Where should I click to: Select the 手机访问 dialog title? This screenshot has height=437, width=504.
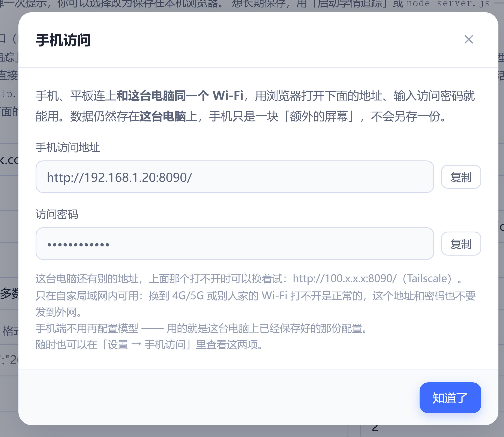pos(63,40)
